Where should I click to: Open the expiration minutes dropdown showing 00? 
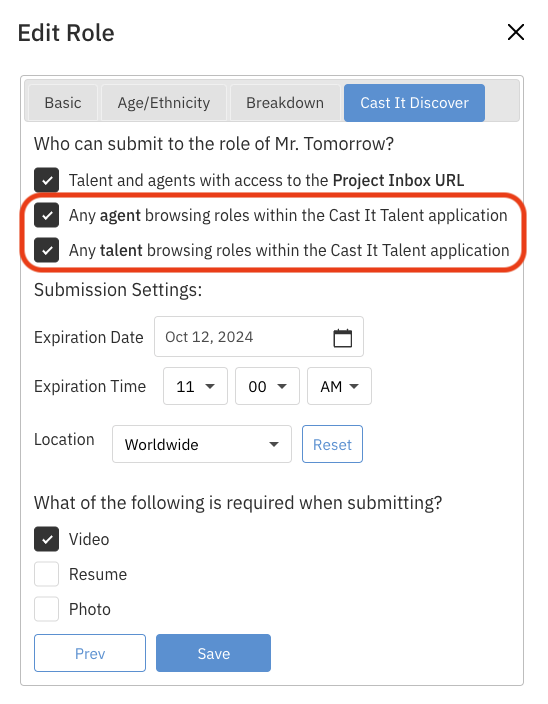pos(267,386)
